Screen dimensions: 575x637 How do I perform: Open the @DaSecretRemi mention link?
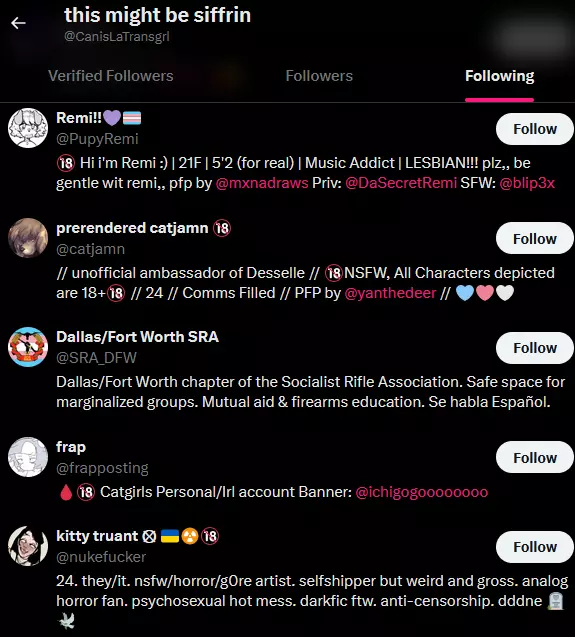coord(401,183)
